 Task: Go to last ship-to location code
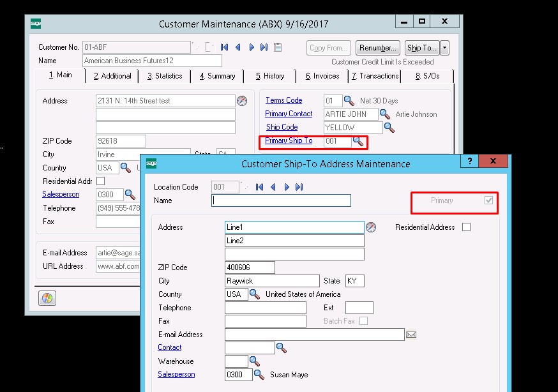299,187
